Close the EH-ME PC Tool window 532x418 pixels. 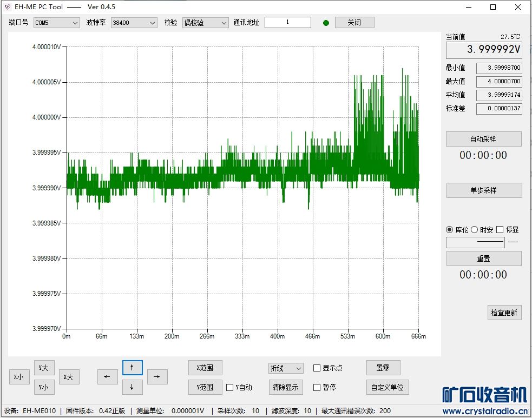[x=518, y=7]
